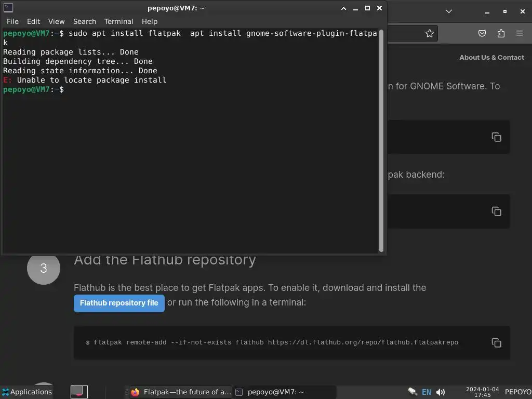This screenshot has width=532, height=399.
Task: Click the terminal window icon in title bar
Action: point(8,8)
